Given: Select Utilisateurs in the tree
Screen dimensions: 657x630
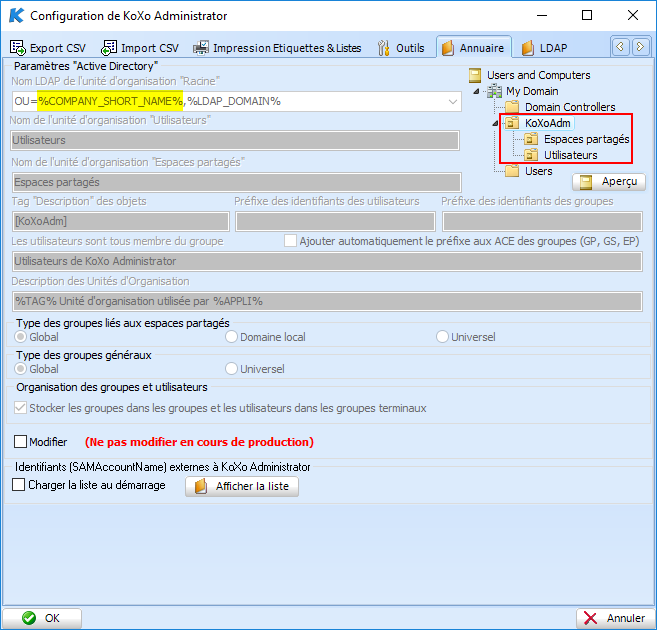Looking at the screenshot, I should pos(570,155).
